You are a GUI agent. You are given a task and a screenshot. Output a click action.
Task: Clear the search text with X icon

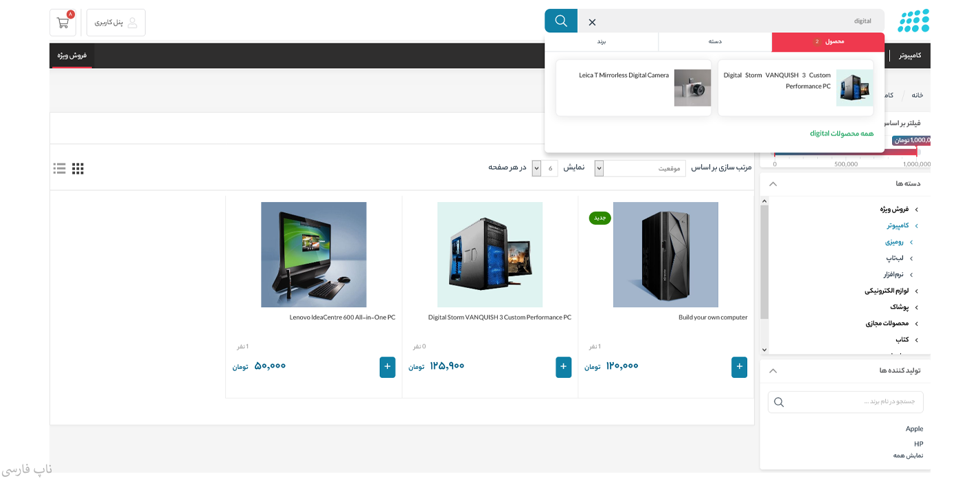pos(592,22)
